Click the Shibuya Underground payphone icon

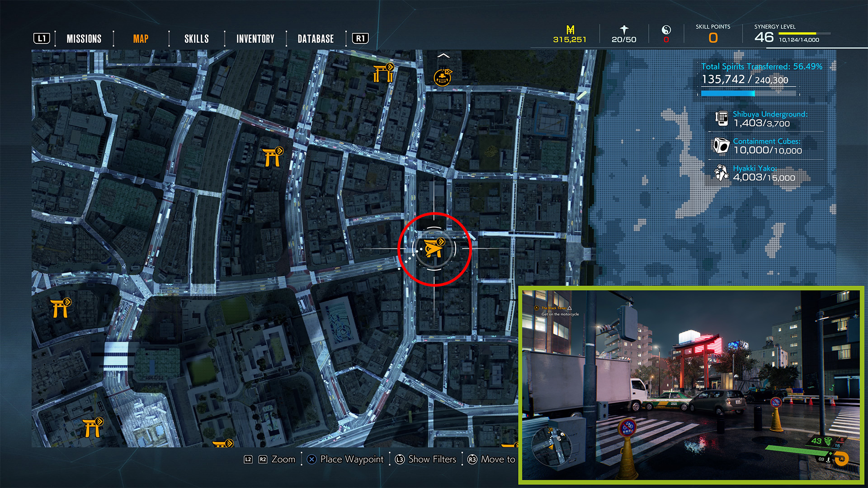722,118
